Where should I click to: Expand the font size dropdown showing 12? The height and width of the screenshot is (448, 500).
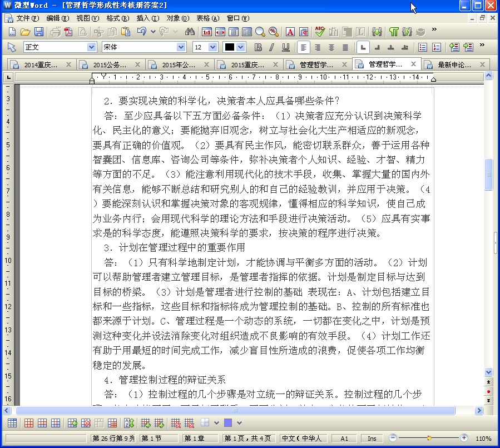point(212,47)
